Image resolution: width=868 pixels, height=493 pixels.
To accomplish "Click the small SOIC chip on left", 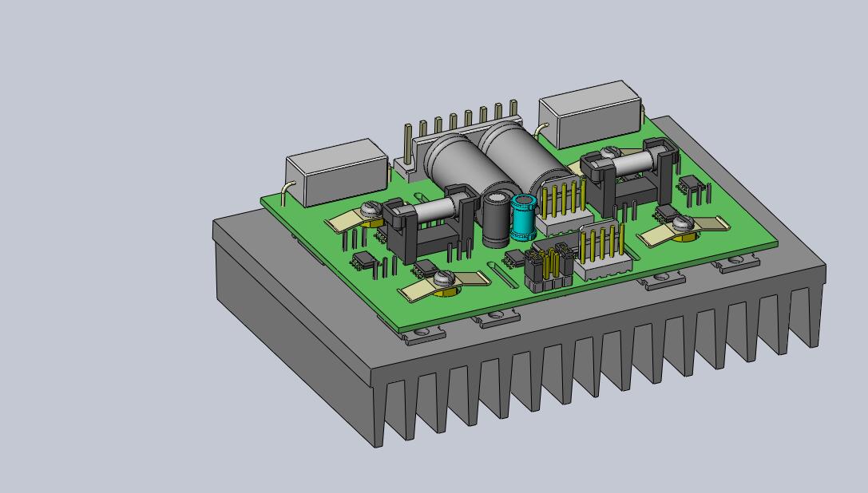I will point(363,261).
